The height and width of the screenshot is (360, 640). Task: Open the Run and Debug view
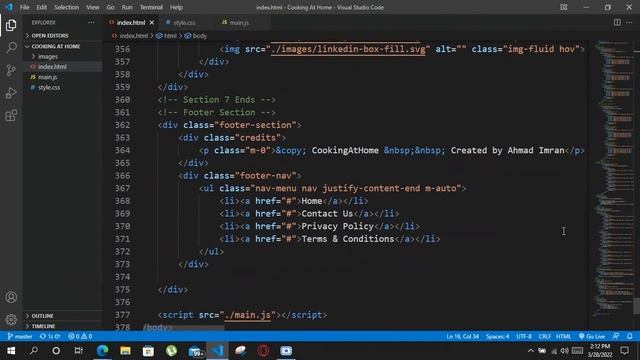[x=11, y=93]
